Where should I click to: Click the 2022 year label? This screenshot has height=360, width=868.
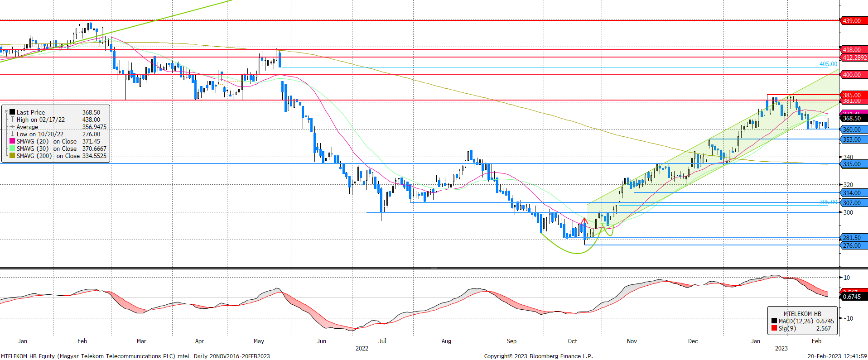tap(362, 348)
